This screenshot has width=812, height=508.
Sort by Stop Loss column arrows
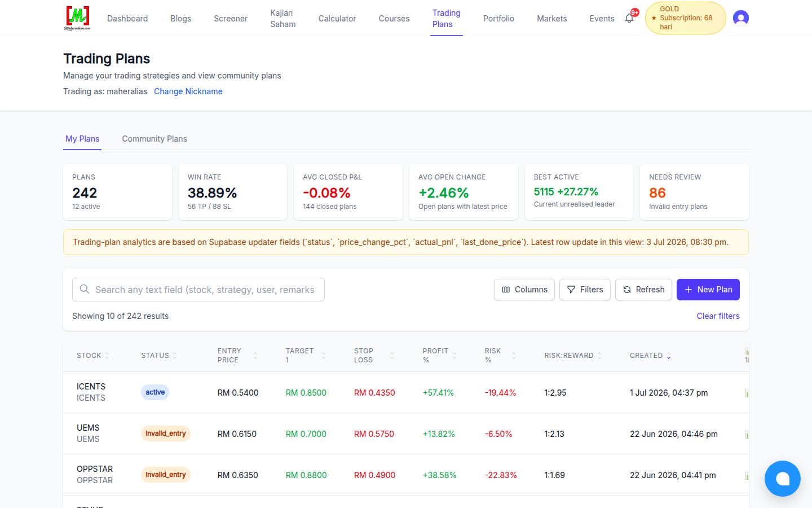click(x=392, y=356)
